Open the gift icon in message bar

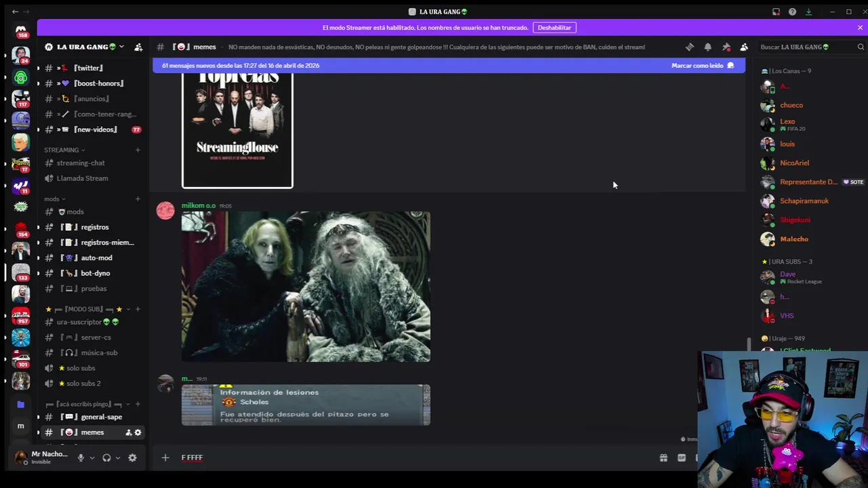click(663, 457)
